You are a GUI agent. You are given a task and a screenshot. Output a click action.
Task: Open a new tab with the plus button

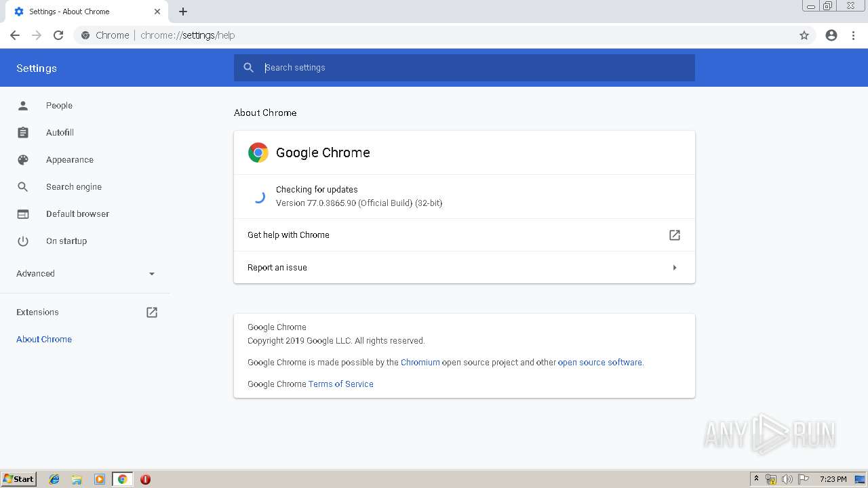183,12
